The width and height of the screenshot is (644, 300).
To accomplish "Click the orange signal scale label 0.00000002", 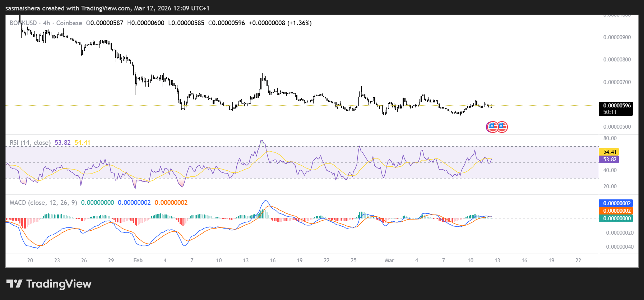I will (616, 211).
